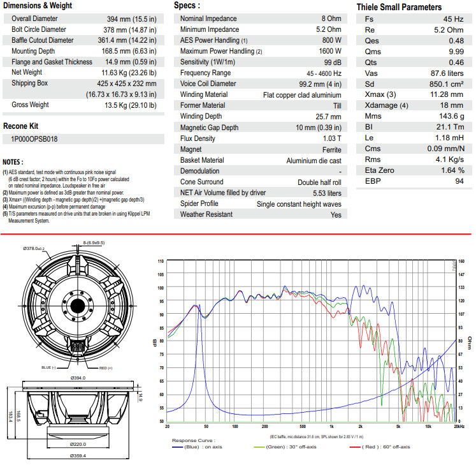The height and width of the screenshot is (465, 476).
Task: Select the Overall Diameter value '394 mm (15.5 in)'
Action: 131,19
